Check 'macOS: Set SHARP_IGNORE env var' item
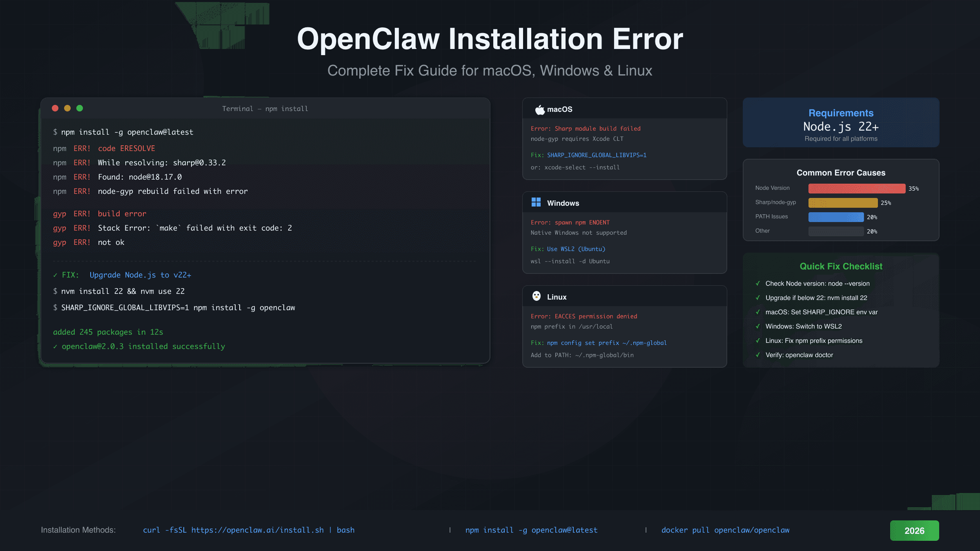Image resolution: width=980 pixels, height=551 pixels. click(758, 312)
